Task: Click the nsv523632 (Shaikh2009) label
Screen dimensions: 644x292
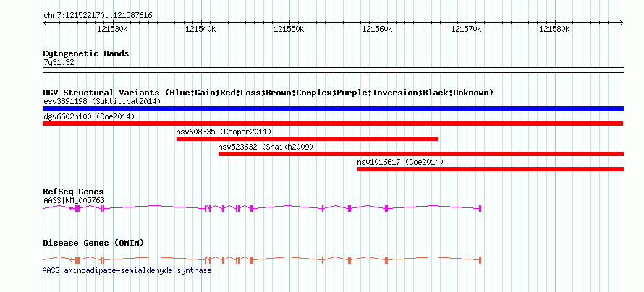Action: 266,147
